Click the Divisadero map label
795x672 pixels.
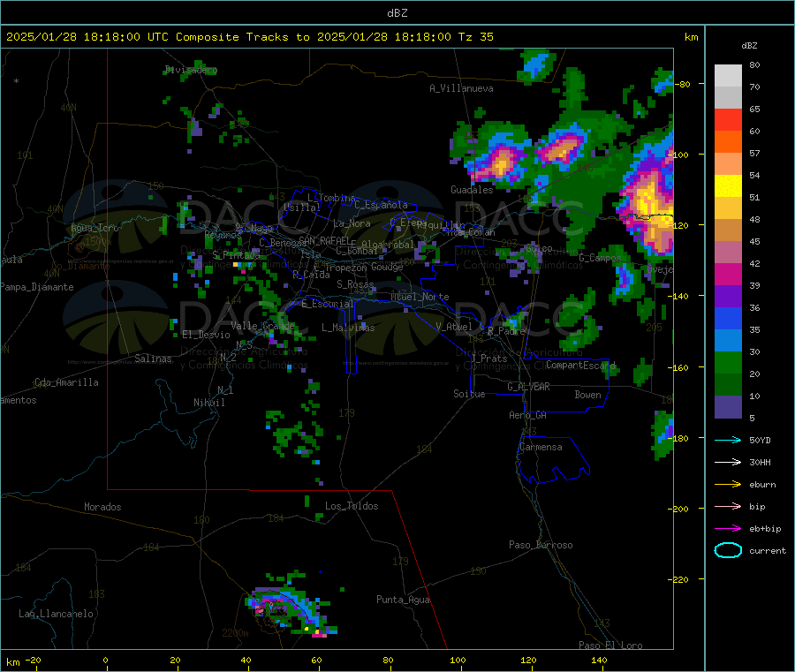(191, 70)
